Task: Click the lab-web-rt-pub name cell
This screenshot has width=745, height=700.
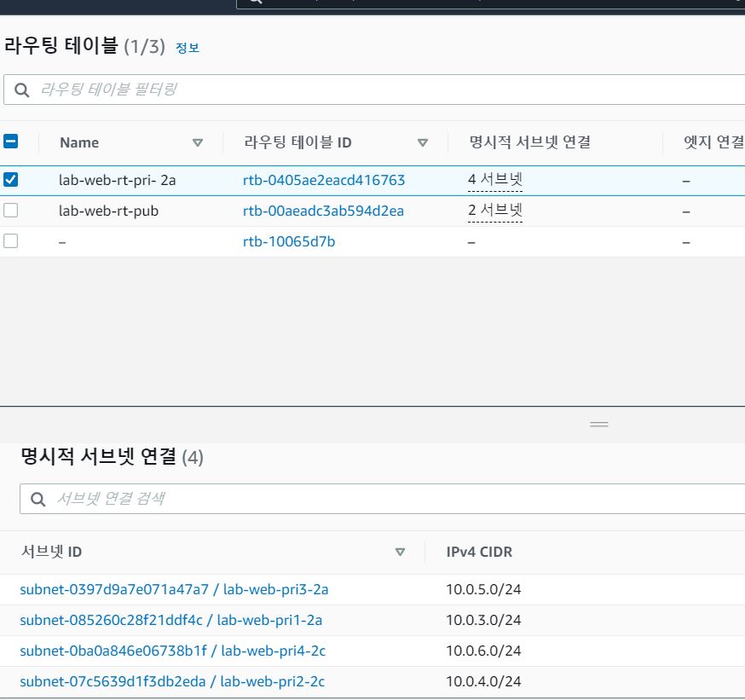Action: (x=109, y=211)
